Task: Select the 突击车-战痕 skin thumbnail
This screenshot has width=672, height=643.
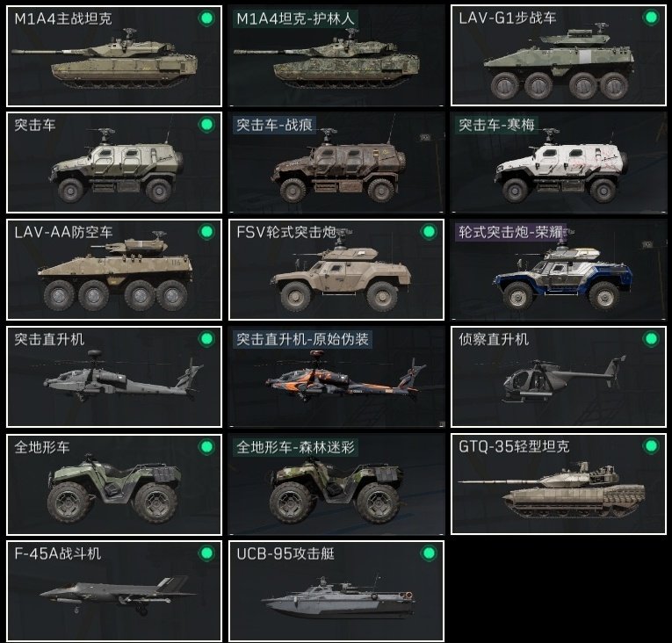Action: click(x=336, y=163)
